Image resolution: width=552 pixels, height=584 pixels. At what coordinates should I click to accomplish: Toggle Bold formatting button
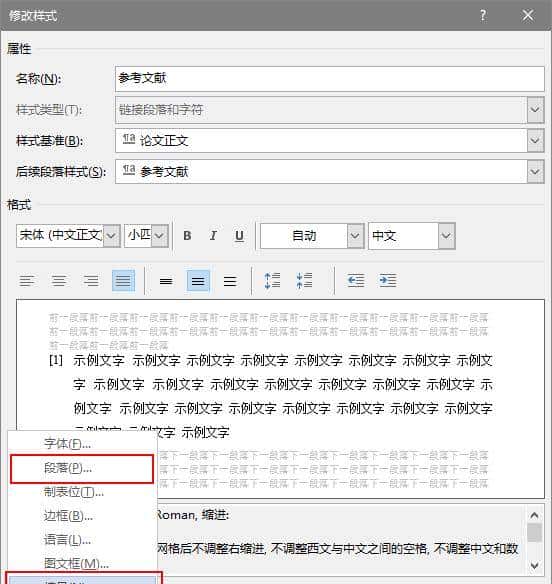(187, 236)
